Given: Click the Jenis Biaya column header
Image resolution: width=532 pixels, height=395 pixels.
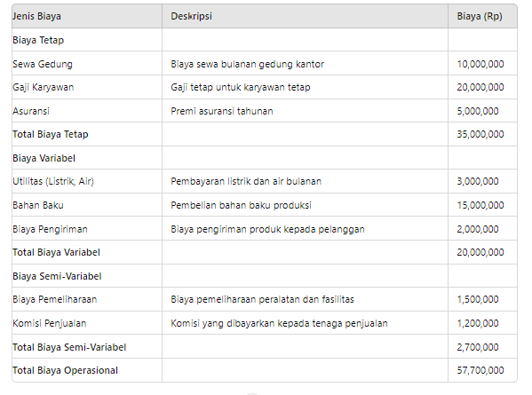Looking at the screenshot, I should (36, 16).
